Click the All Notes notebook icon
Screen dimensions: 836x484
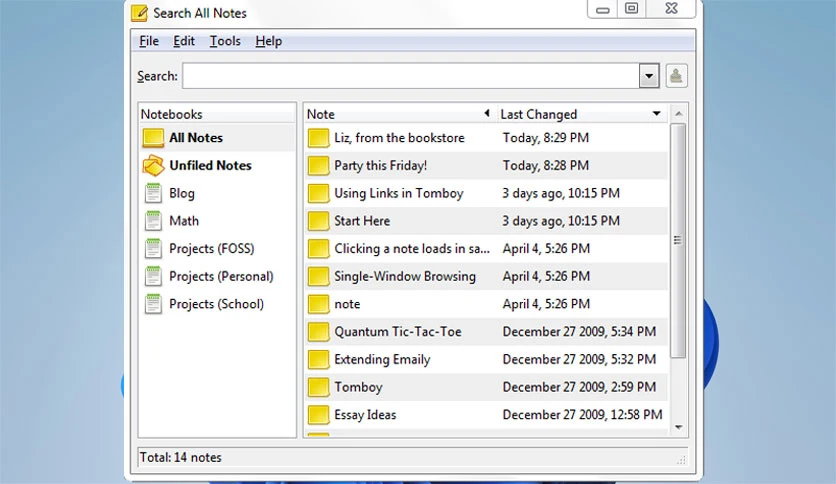153,138
